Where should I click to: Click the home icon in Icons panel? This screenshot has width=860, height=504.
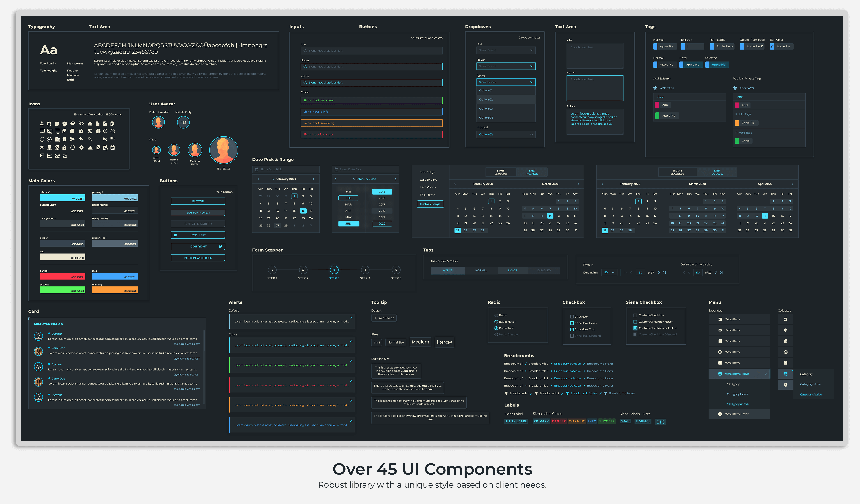tap(90, 124)
